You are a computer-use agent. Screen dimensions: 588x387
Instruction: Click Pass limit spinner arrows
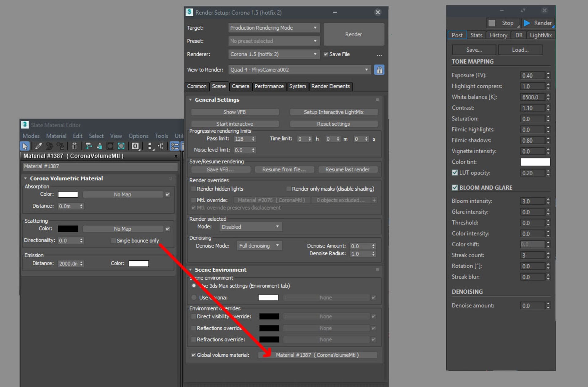click(x=253, y=139)
